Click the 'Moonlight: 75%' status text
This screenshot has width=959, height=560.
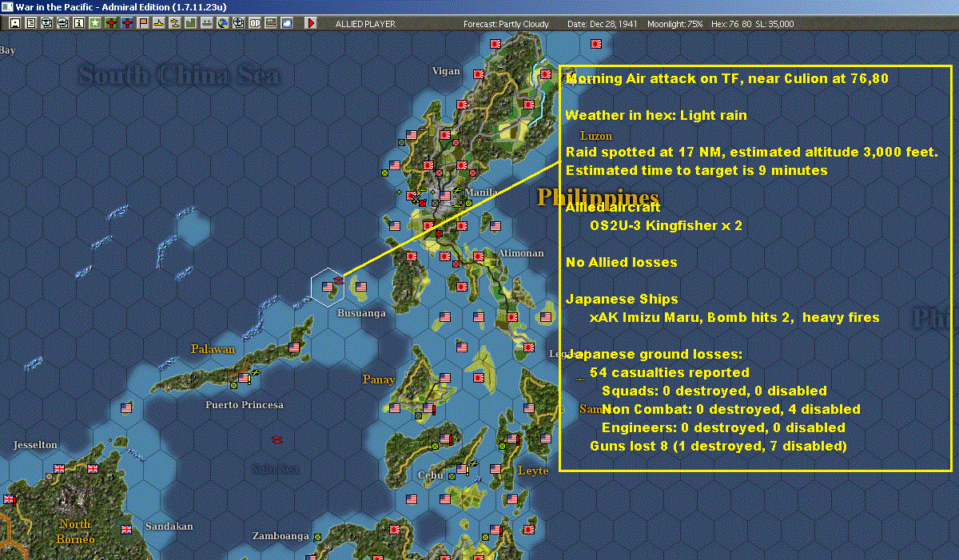[x=675, y=24]
